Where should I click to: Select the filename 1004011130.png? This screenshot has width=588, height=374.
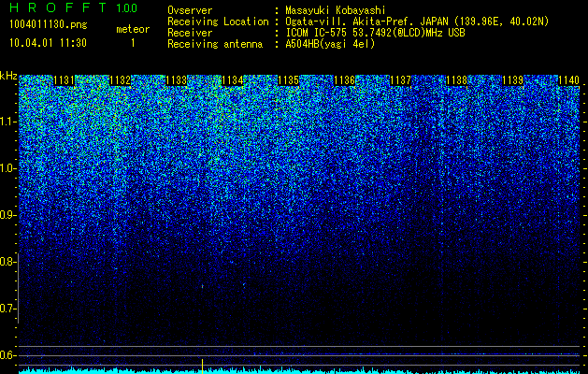click(49, 25)
